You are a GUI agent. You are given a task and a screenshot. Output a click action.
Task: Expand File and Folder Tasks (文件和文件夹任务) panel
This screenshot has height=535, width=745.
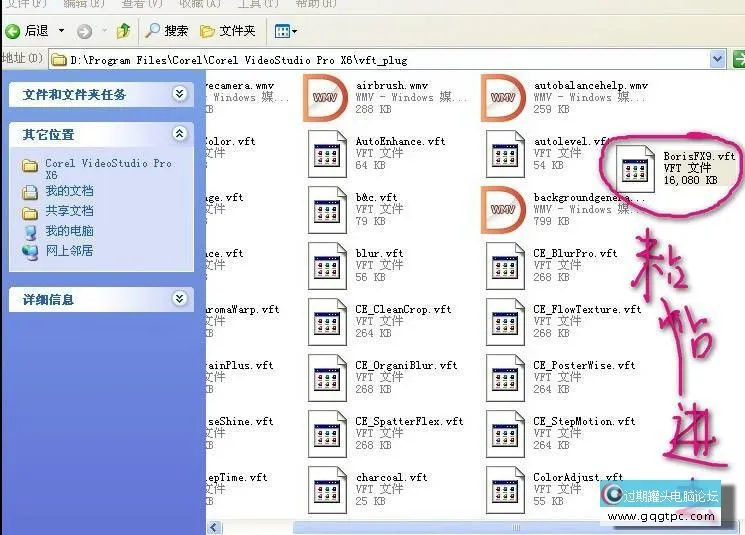point(180,94)
